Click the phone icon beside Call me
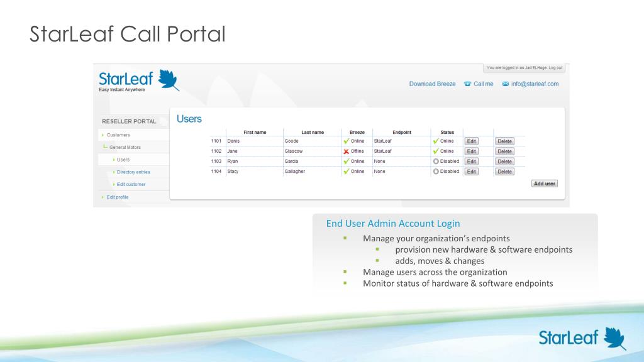The height and width of the screenshot is (362, 644). (x=467, y=84)
